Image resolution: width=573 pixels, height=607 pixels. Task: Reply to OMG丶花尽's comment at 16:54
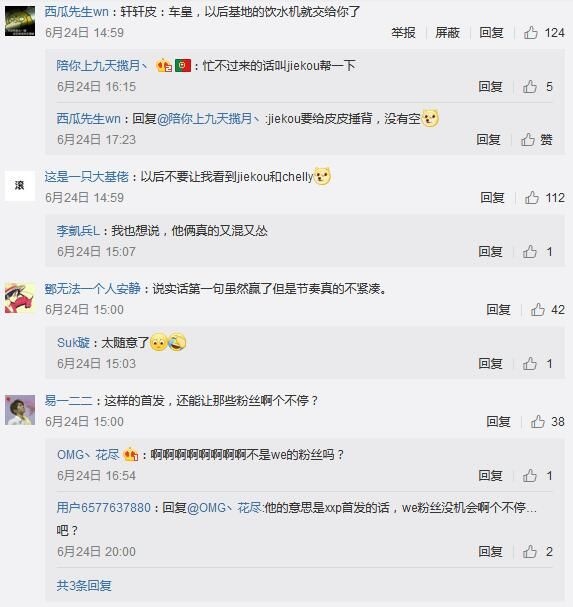click(490, 476)
